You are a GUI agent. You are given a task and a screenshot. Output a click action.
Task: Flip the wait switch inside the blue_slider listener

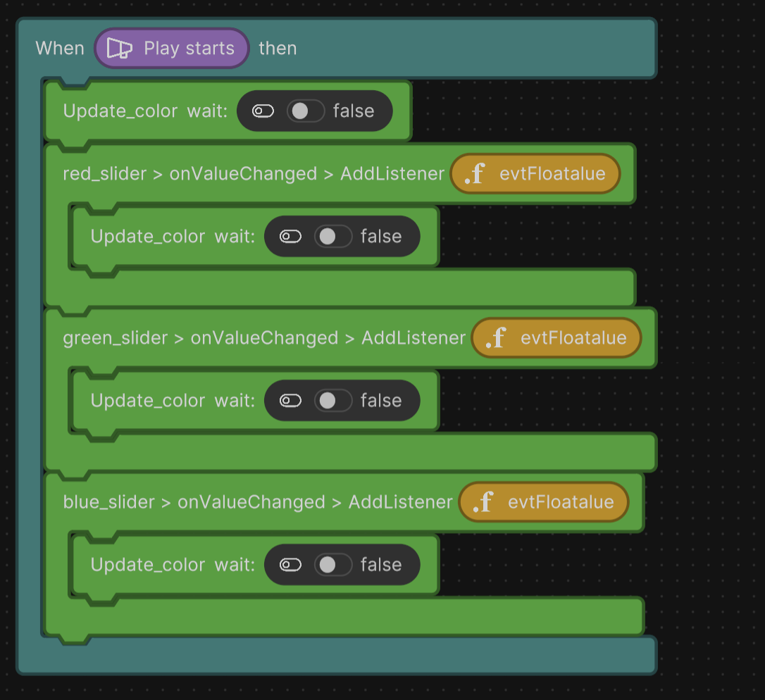(333, 565)
